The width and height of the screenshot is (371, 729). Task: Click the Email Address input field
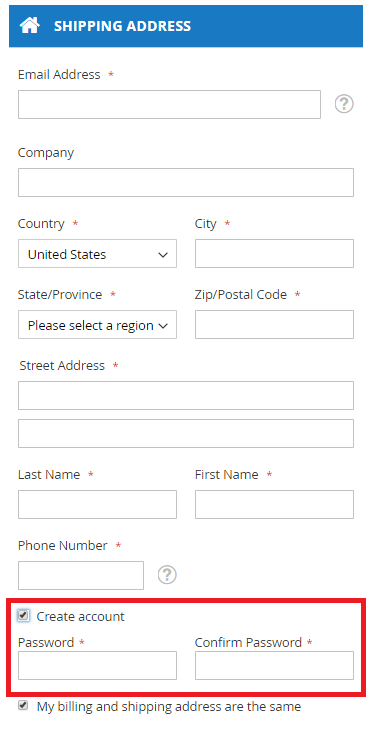169,105
